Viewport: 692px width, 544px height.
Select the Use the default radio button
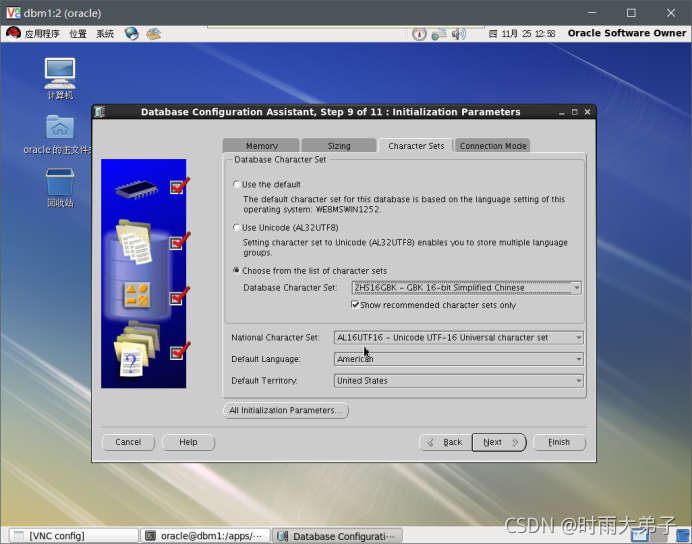pyautogui.click(x=237, y=184)
